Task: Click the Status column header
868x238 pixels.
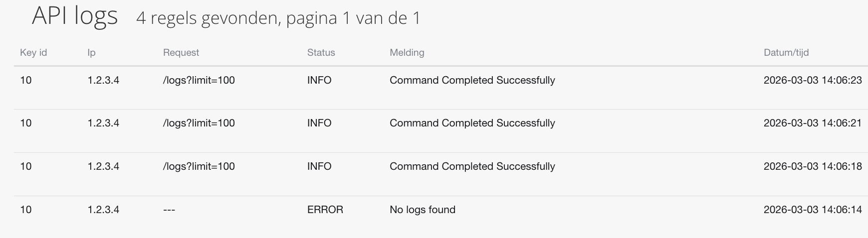Action: pyautogui.click(x=321, y=52)
